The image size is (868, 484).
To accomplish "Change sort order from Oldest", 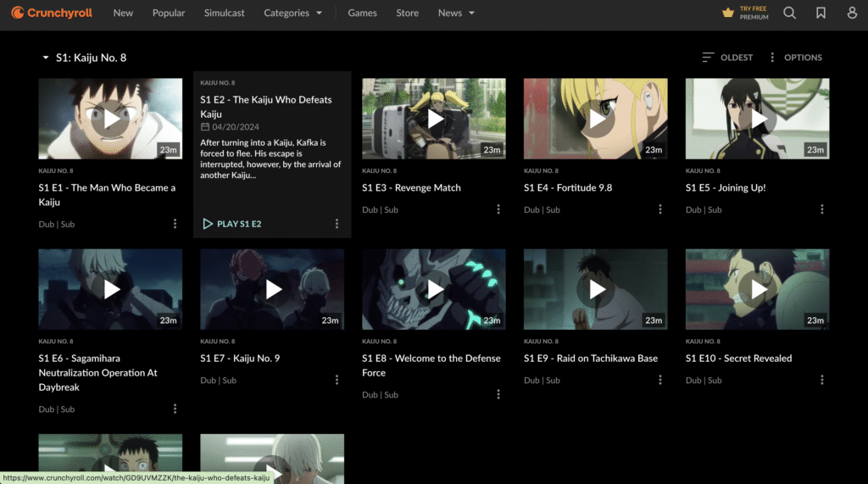I will tap(727, 58).
